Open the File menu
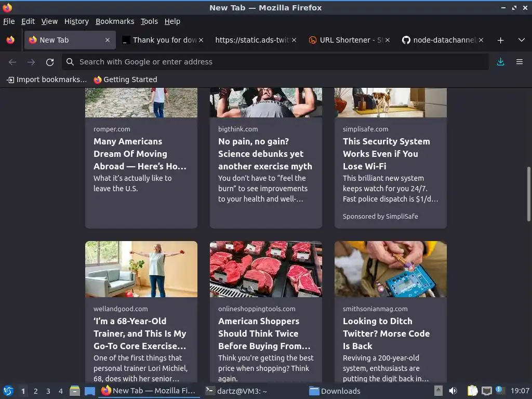 (x=9, y=21)
